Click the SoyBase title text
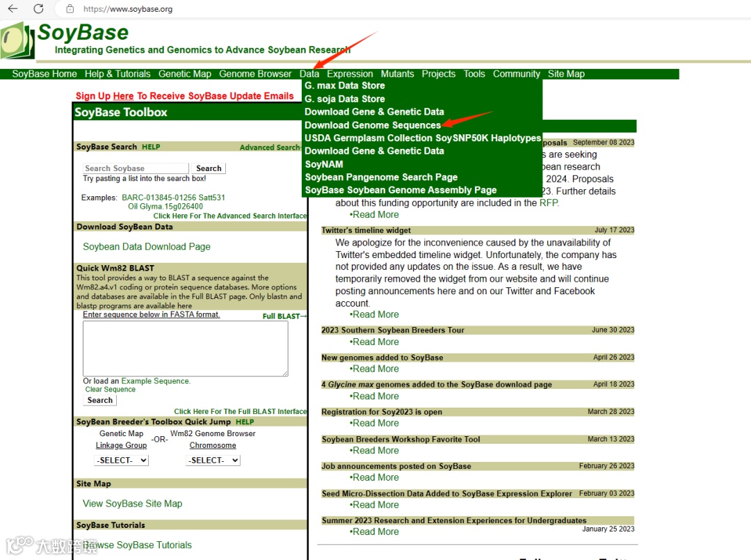The image size is (751, 560). pos(83,33)
